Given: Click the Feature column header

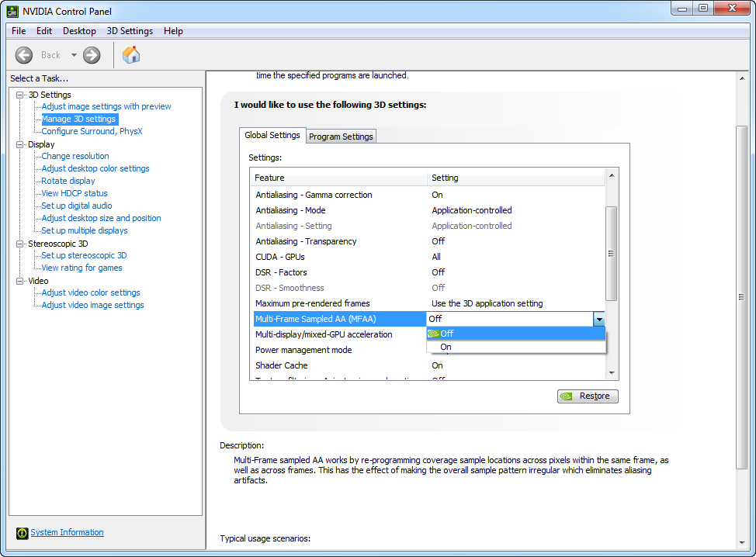Looking at the screenshot, I should click(338, 178).
